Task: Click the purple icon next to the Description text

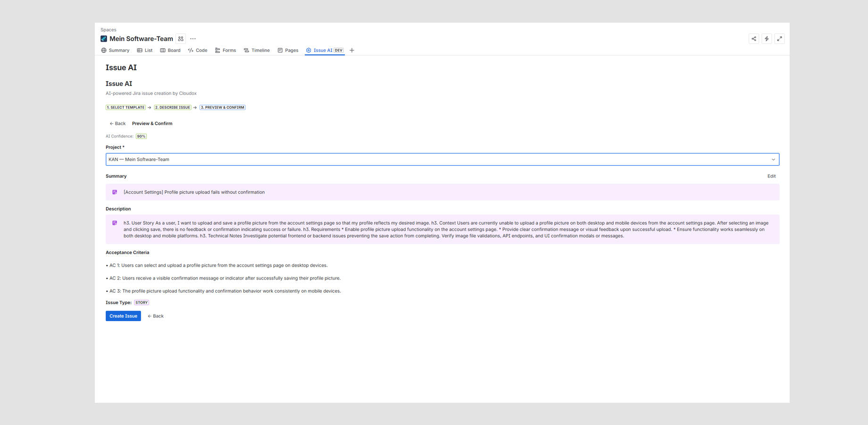Action: coord(115,222)
